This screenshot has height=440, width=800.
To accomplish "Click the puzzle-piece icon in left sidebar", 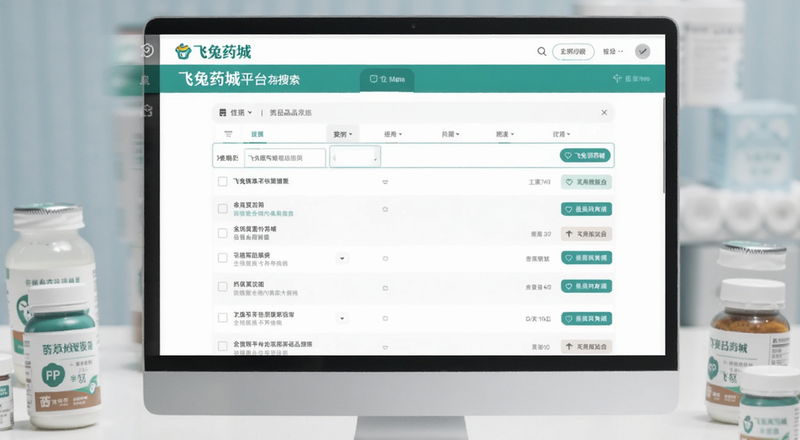I will tap(147, 110).
